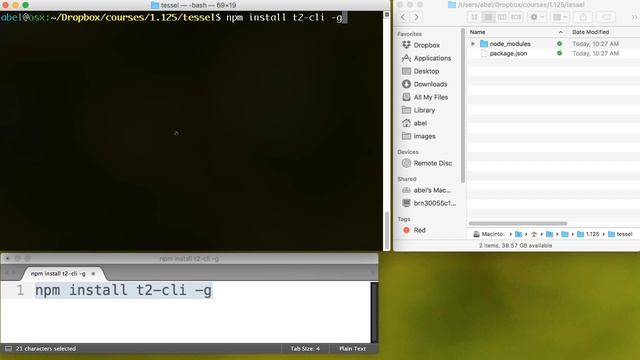Click '2 items, 38.57 GB available' status text
Viewport: 640px width, 360px height.
[516, 246]
